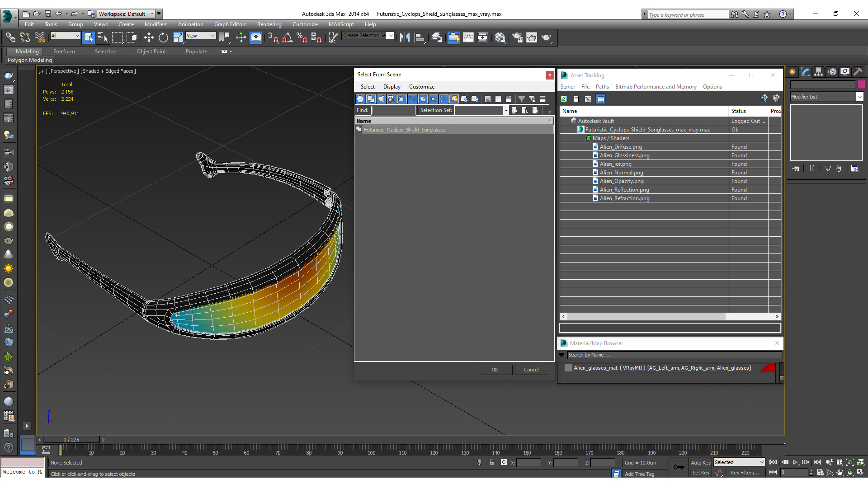The width and height of the screenshot is (868, 488).
Task: Expand the Selected key filter dropdown
Action: point(762,462)
